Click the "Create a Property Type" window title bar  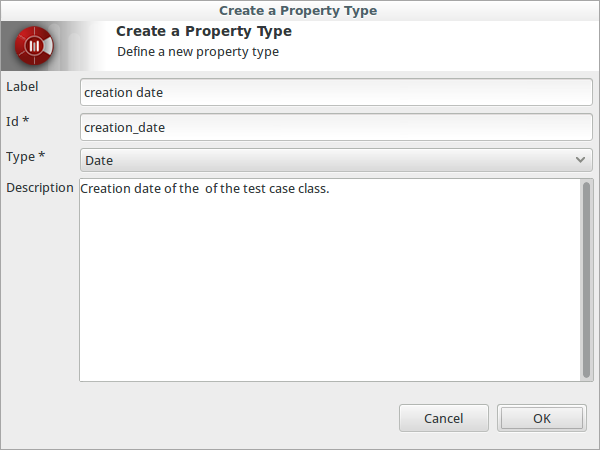click(x=300, y=10)
